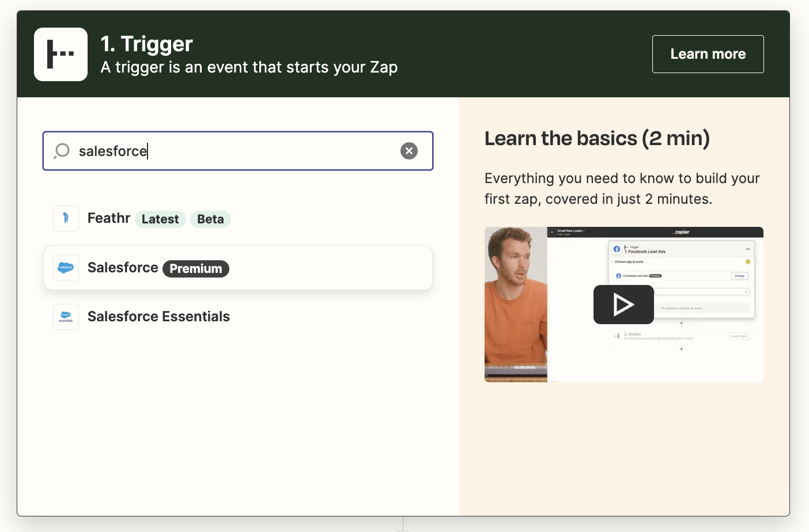Click the Feathr app logo icon
Image resolution: width=809 pixels, height=532 pixels.
click(x=66, y=218)
